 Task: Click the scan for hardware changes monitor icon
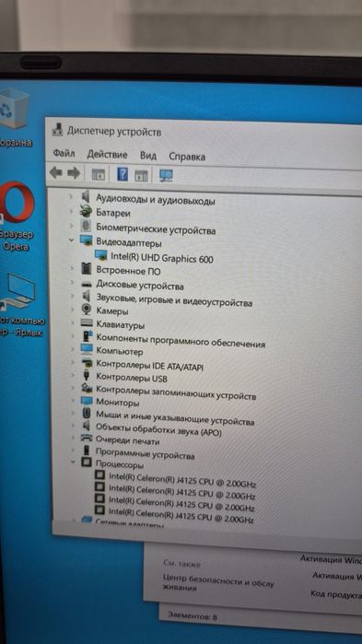coord(166,176)
